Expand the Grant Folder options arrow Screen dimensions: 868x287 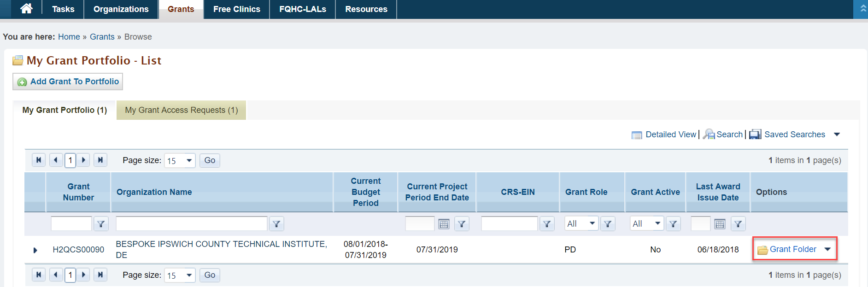pos(827,249)
